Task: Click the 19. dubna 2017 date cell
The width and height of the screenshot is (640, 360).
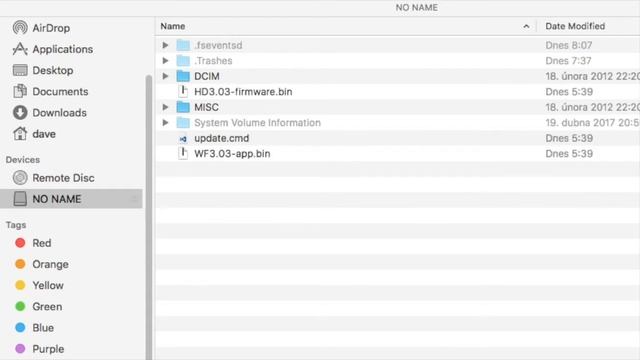Action: [x=592, y=122]
